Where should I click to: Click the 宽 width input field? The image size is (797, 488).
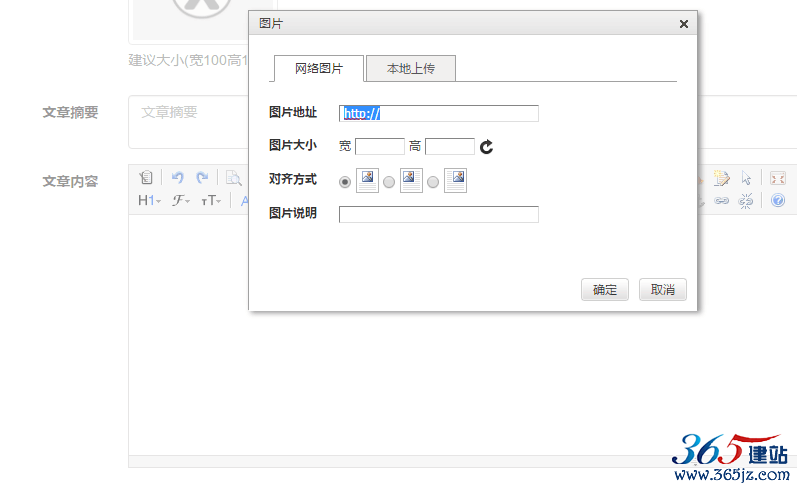tap(380, 146)
